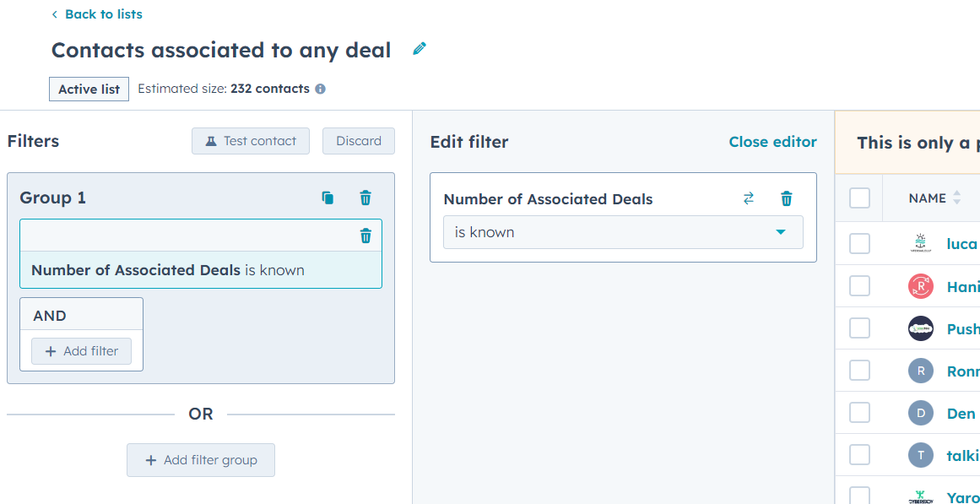Image resolution: width=980 pixels, height=504 pixels.
Task: Click the pencil icon to rename the list
Action: pos(419,49)
